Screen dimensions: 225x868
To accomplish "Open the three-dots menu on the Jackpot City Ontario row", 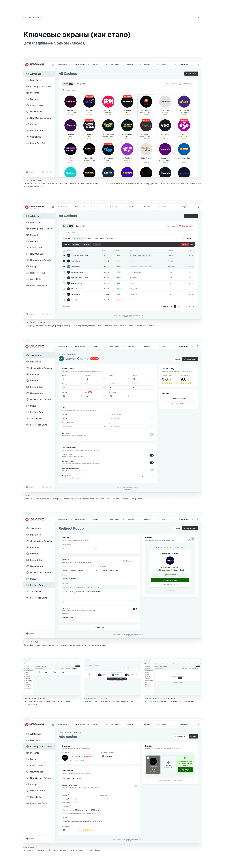I will point(193,255).
